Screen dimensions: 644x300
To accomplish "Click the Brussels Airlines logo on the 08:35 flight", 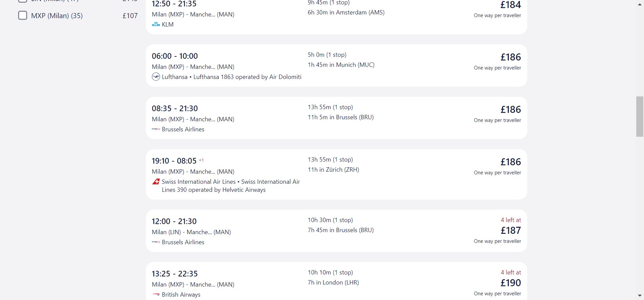I will point(156,129).
